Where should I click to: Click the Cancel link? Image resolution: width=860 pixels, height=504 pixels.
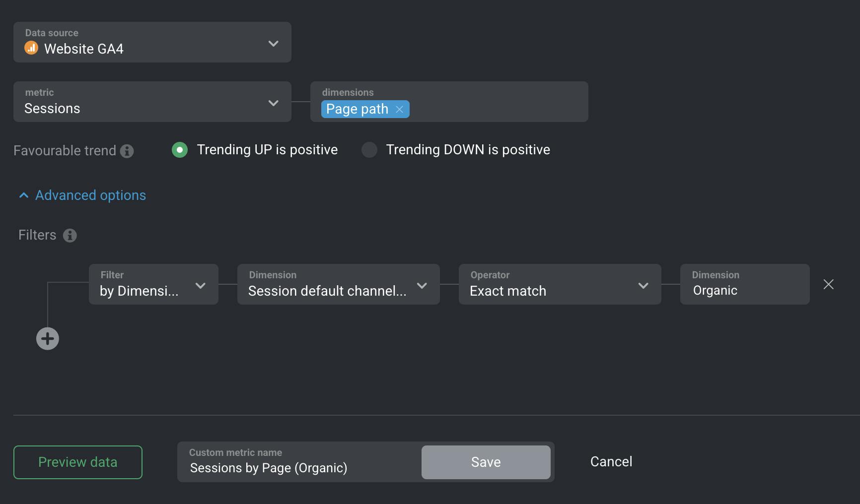click(611, 462)
